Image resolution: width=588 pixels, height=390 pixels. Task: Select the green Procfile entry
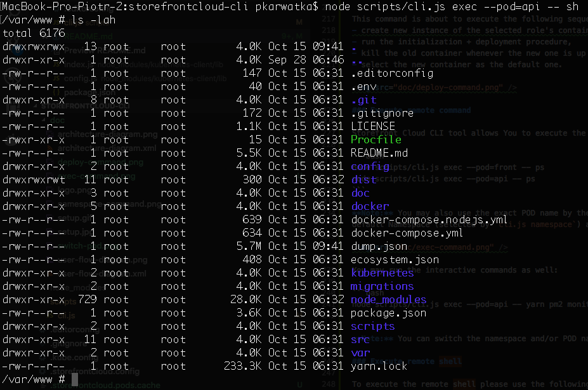tap(376, 140)
